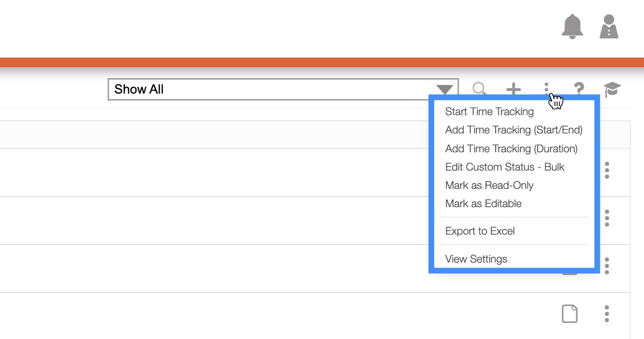Open the Show All filter dropdown
The width and height of the screenshot is (644, 339).
[x=274, y=89]
